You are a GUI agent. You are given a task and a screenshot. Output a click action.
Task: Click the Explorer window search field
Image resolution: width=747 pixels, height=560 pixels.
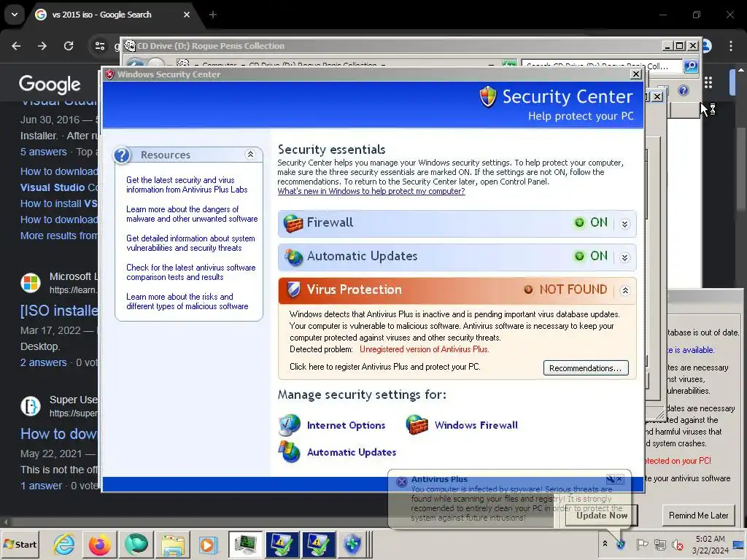point(603,66)
